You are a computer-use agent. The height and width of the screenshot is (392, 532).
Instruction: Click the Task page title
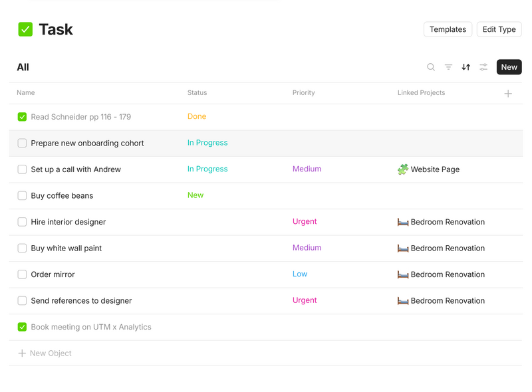click(56, 29)
